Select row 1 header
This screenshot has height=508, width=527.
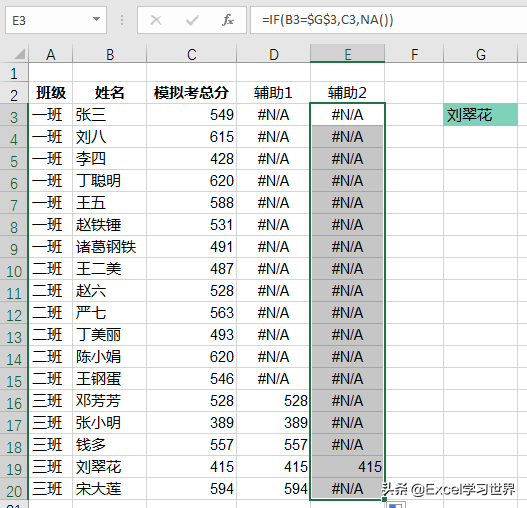[14, 73]
